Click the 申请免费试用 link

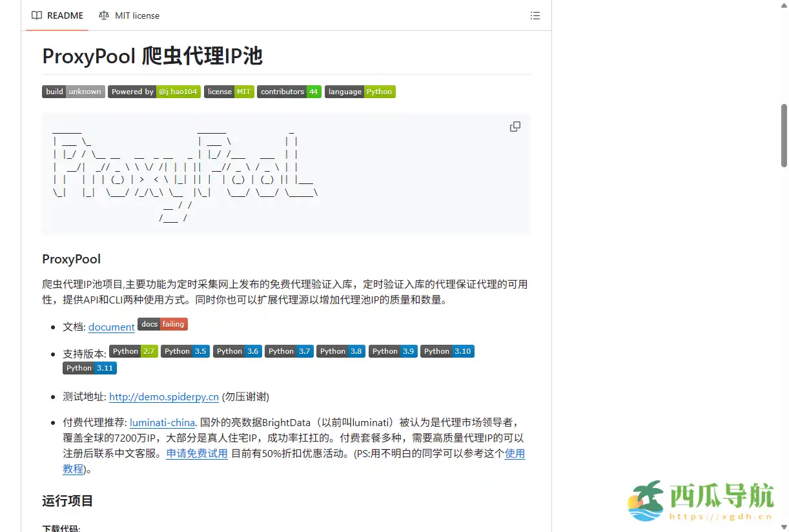point(197,453)
